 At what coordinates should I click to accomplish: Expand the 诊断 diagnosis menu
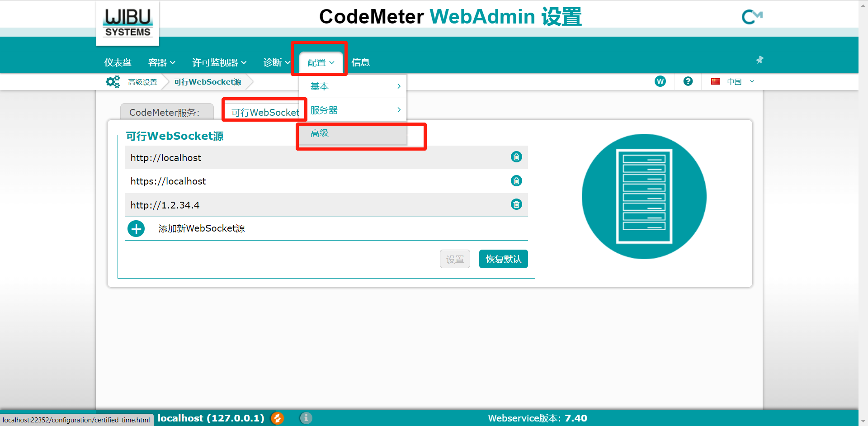click(277, 62)
